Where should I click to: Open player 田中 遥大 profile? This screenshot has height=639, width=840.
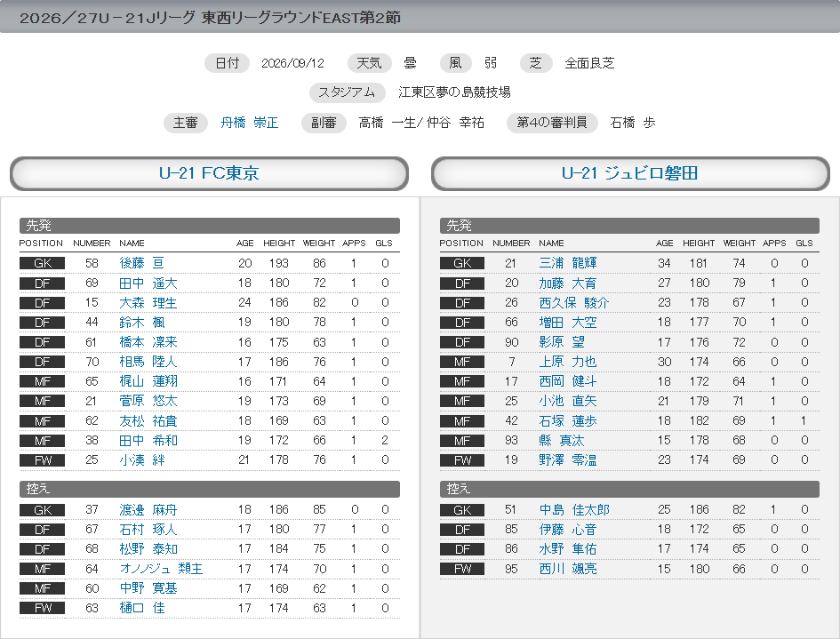pyautogui.click(x=148, y=283)
